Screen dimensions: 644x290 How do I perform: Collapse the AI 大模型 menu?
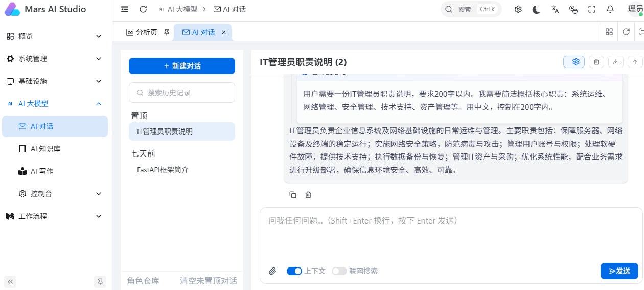coord(55,104)
